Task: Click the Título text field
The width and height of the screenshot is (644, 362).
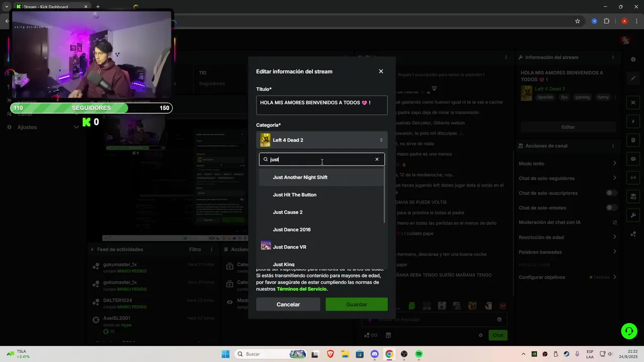Action: (x=322, y=105)
